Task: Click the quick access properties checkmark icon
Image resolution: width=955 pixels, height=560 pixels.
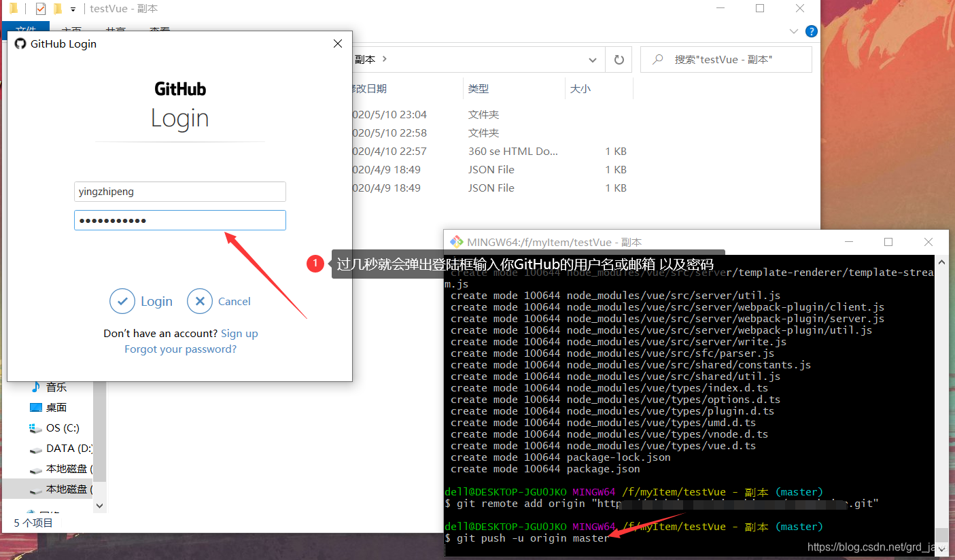Action: [x=41, y=9]
